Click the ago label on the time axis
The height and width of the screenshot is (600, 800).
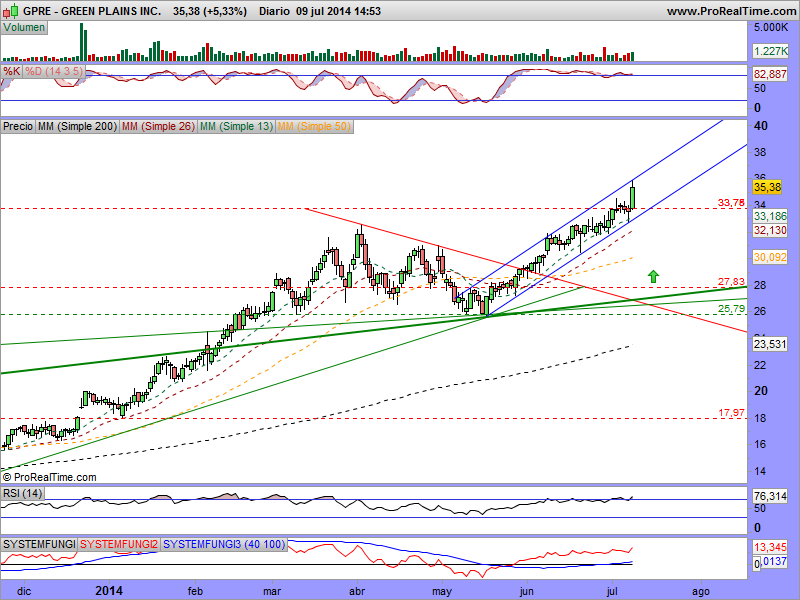tap(701, 592)
